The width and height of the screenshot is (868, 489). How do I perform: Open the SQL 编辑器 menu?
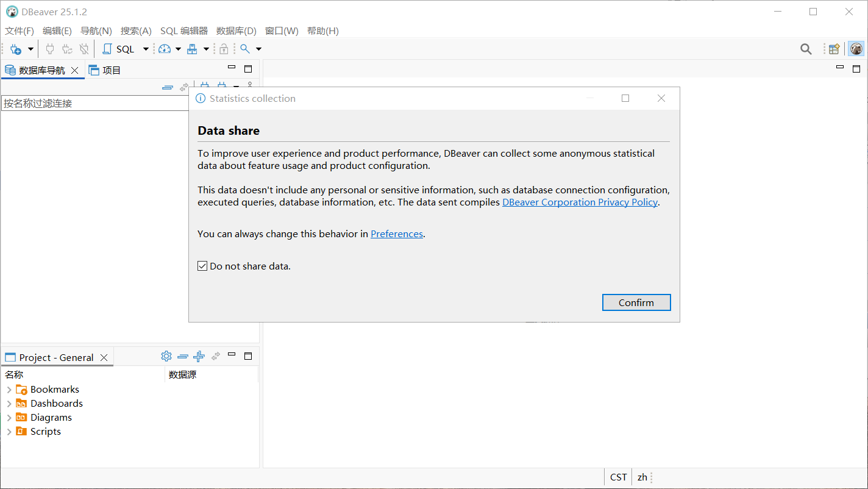[184, 31]
